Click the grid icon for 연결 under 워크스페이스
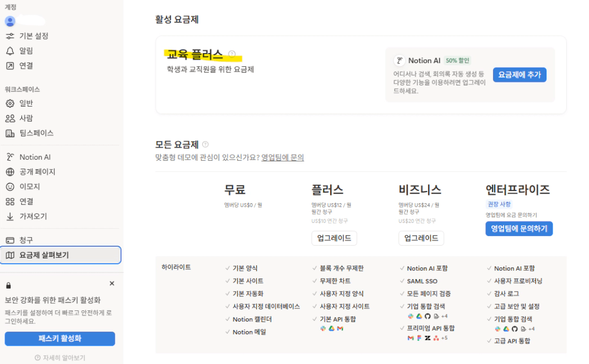This screenshot has width=589, height=364. click(x=10, y=202)
